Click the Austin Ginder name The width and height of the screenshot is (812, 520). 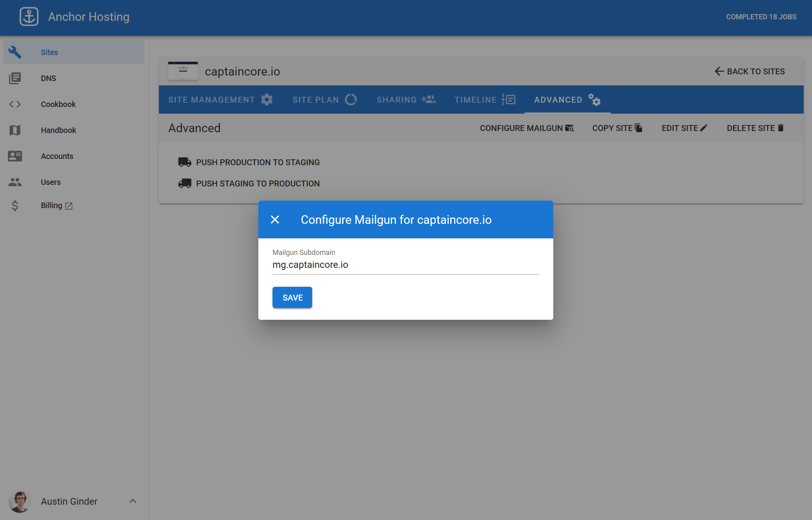[69, 502]
